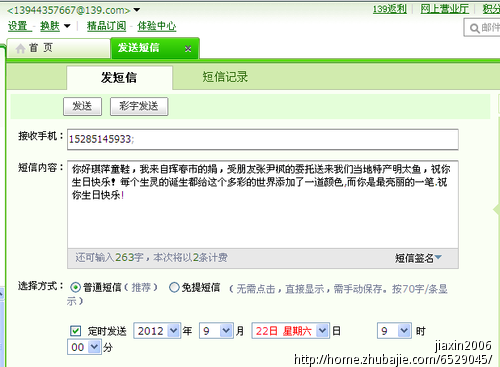Open the 换肤 link
The height and width of the screenshot is (367, 500).
(x=50, y=26)
